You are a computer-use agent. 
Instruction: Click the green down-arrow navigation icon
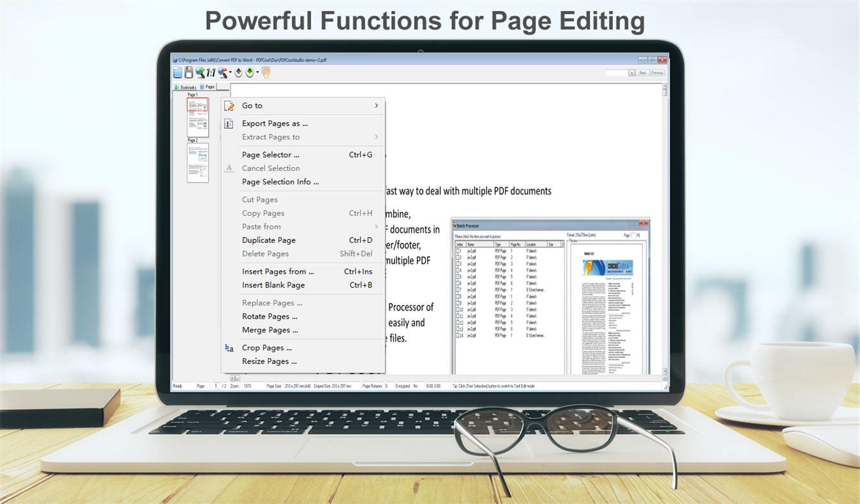pyautogui.click(x=249, y=72)
